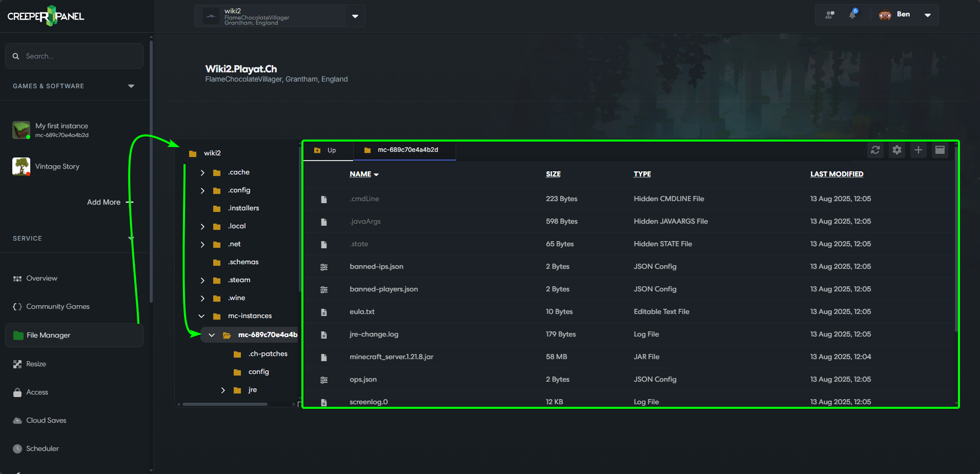Click the wiki2 root folder icon
This screenshot has height=474, width=980.
click(x=193, y=153)
